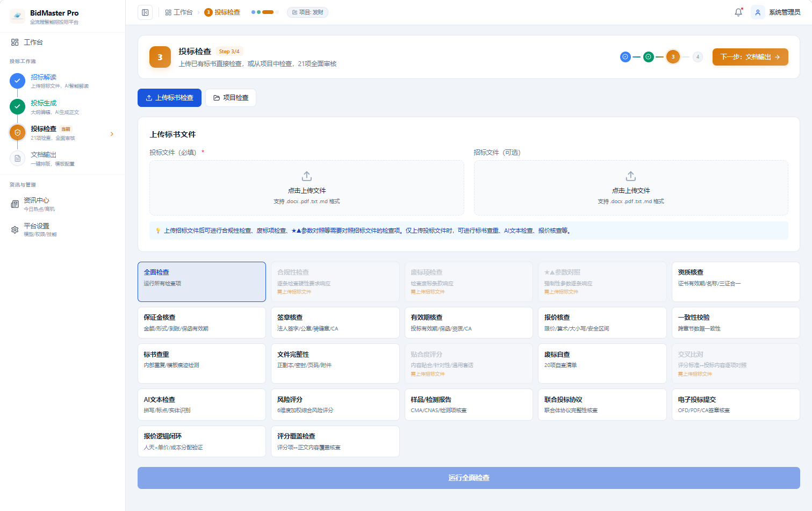Choose the 保证金核查 card
Viewport: 812px width, 511px height.
[x=202, y=322]
